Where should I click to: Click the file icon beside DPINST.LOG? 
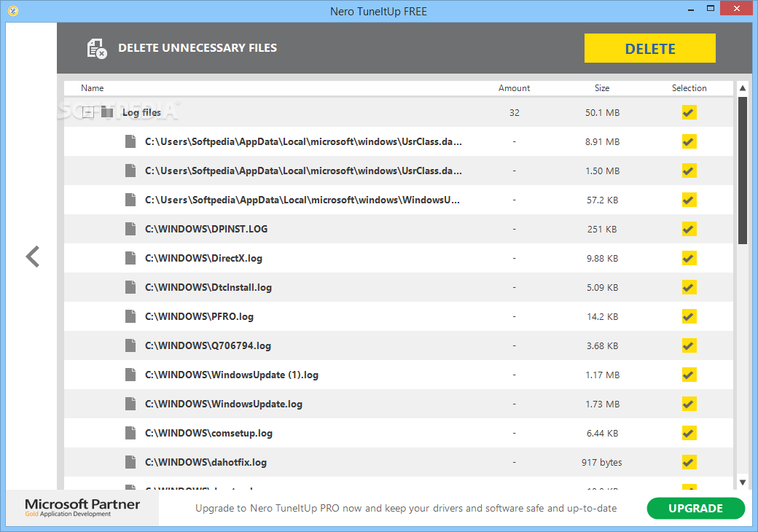[130, 229]
